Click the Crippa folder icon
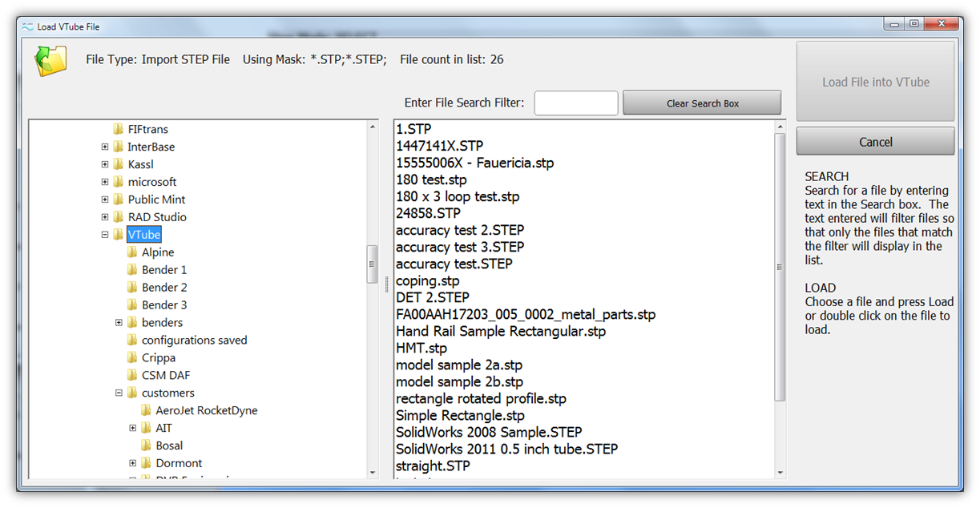Viewport: 980px width, 508px height. click(132, 358)
